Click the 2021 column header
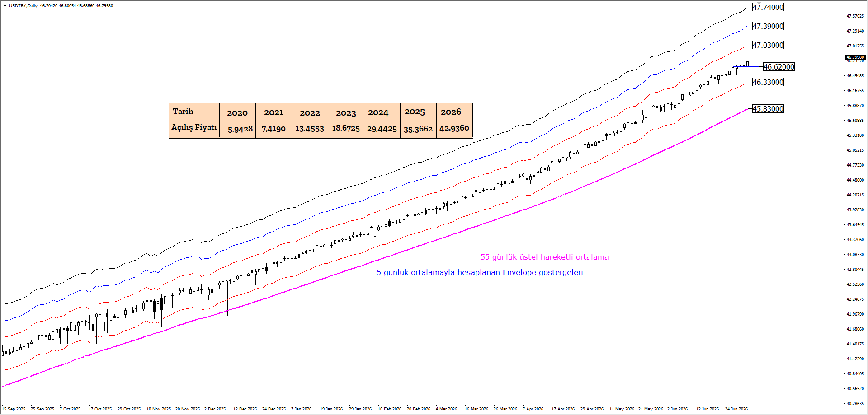 [274, 112]
